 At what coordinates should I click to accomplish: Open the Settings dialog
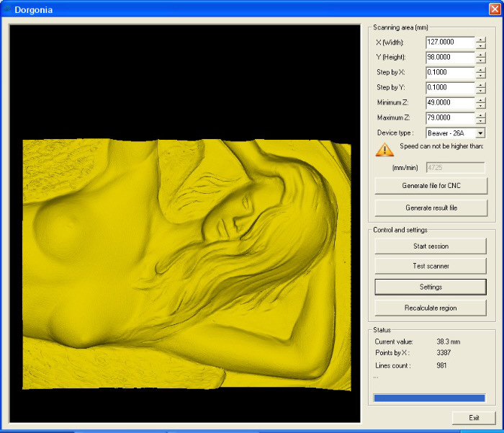pyautogui.click(x=431, y=287)
